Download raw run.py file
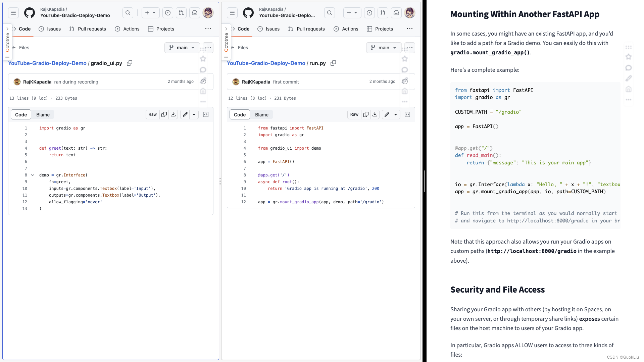The height and width of the screenshot is (362, 644). (x=375, y=114)
